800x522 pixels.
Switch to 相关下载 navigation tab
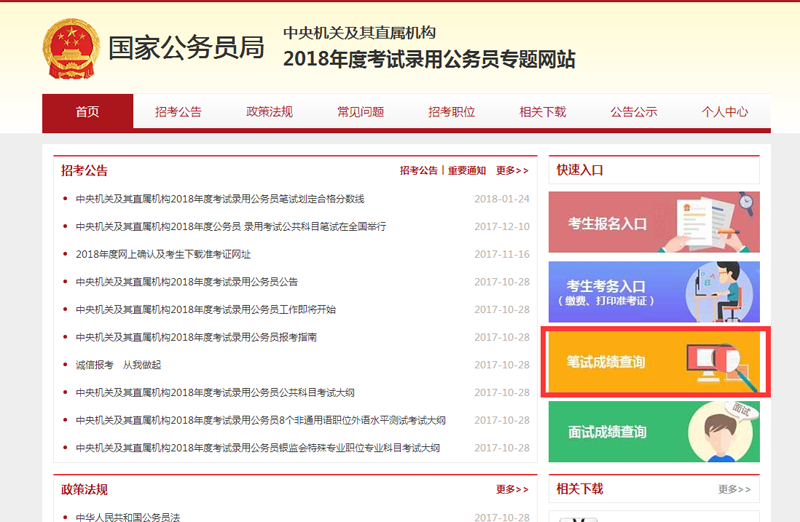click(543, 112)
